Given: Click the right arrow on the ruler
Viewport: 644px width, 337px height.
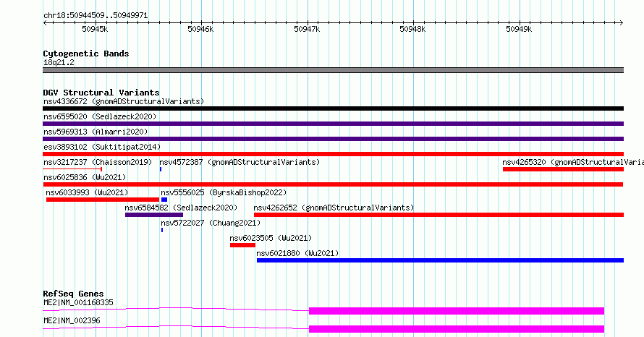Looking at the screenshot, I should [622, 23].
